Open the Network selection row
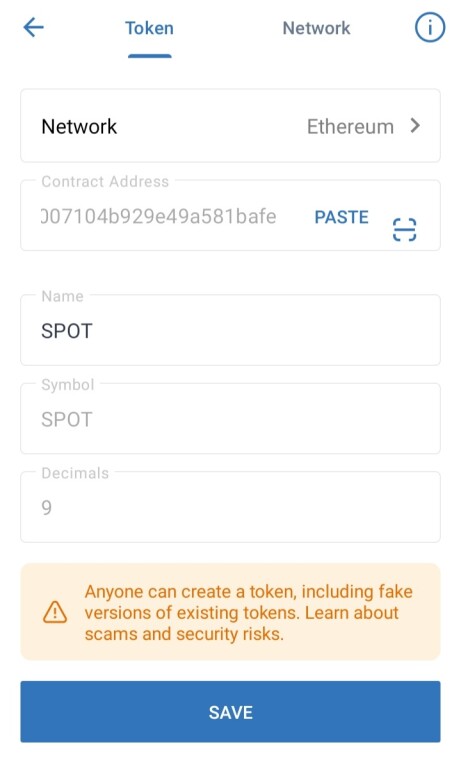461x765 pixels. point(230,126)
